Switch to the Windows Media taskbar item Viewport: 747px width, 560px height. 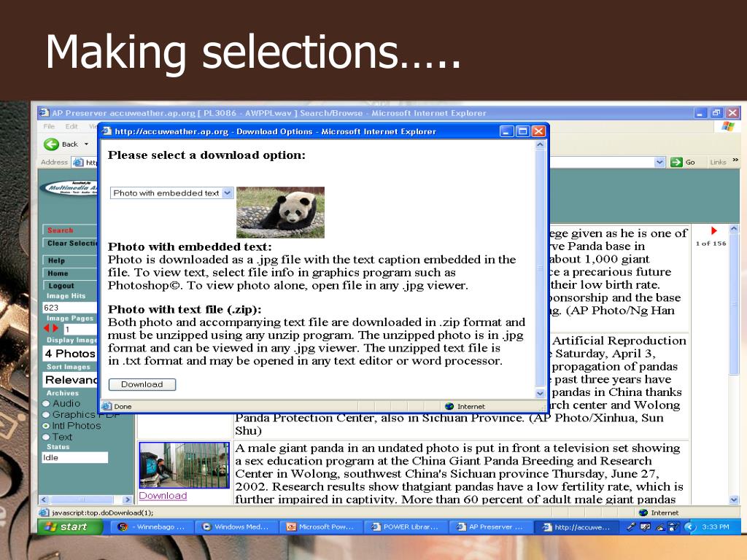click(x=237, y=526)
